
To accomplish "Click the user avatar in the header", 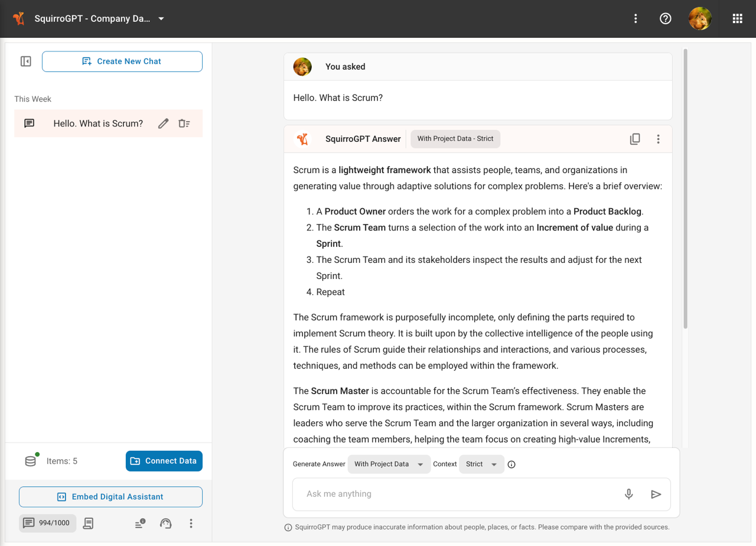I will tap(700, 18).
